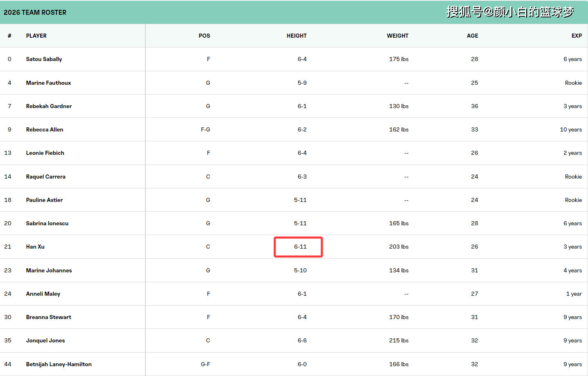
Task: Open Raquel Carrera's profile
Action: coord(45,177)
